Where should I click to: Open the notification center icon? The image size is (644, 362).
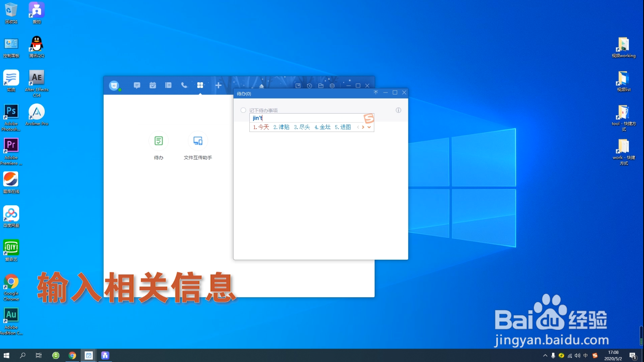[633, 355]
